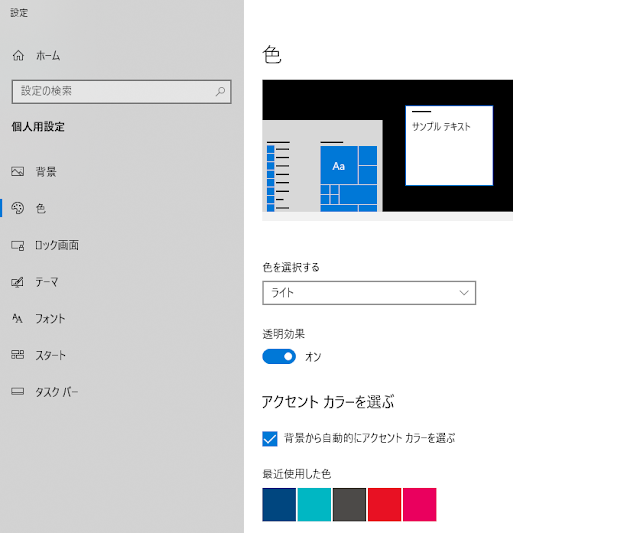The width and height of the screenshot is (640, 533).
Task: Click the タスク バー taskbar icon
Action: point(18,392)
